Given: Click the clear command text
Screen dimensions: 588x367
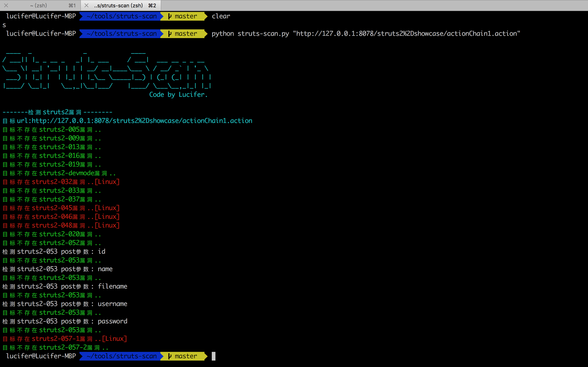Looking at the screenshot, I should tap(221, 16).
